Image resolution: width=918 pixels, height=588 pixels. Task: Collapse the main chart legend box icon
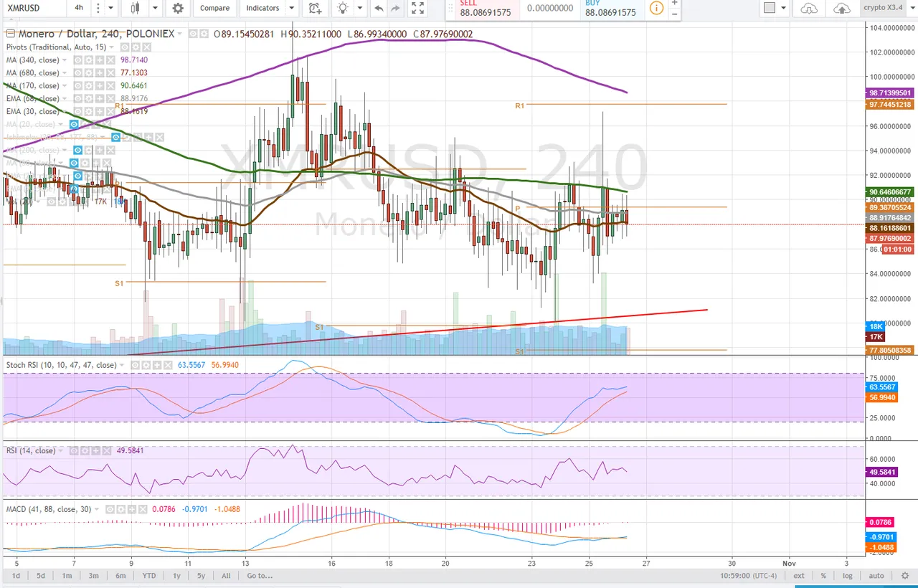(10, 34)
